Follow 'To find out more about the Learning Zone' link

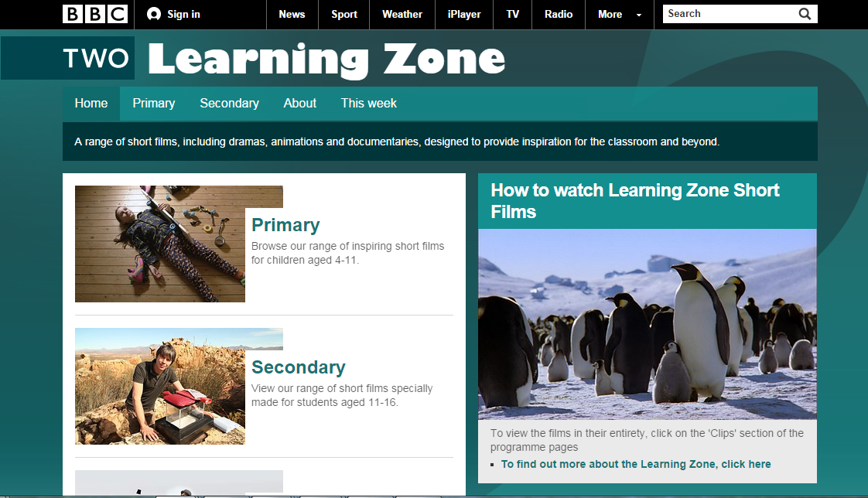pyautogui.click(x=636, y=464)
